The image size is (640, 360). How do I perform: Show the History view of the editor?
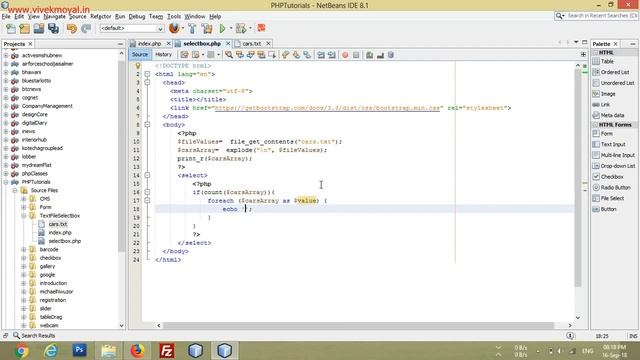tap(163, 54)
